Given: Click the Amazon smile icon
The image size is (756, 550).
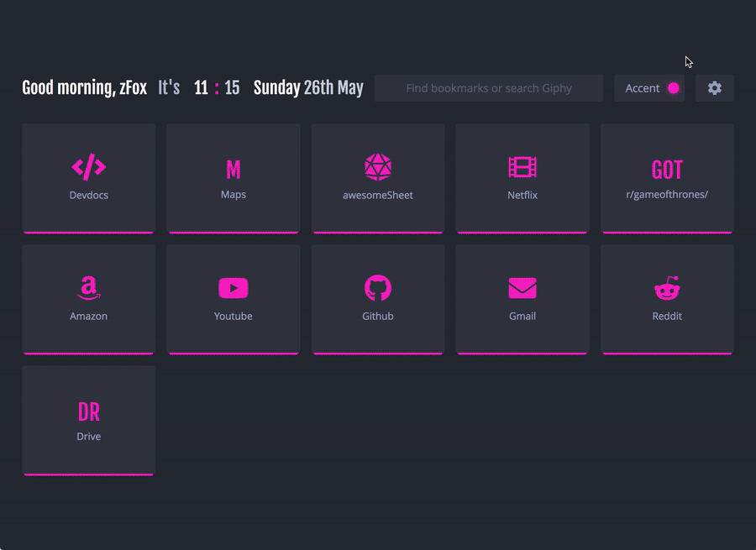Looking at the screenshot, I should tap(88, 288).
